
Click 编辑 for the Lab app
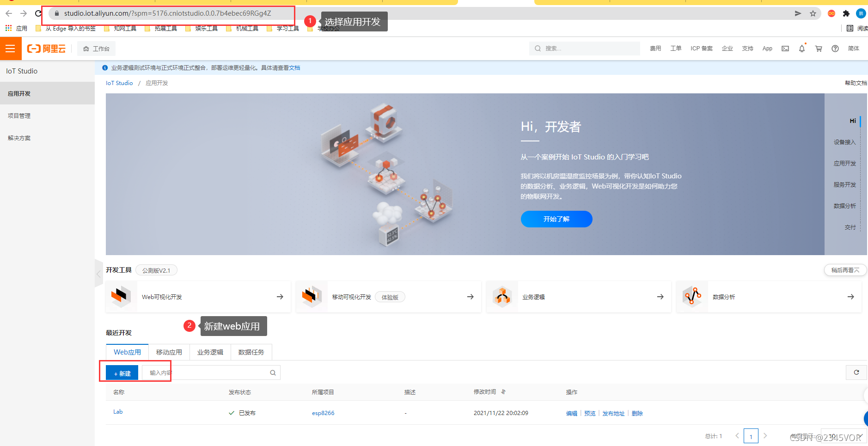(572, 414)
